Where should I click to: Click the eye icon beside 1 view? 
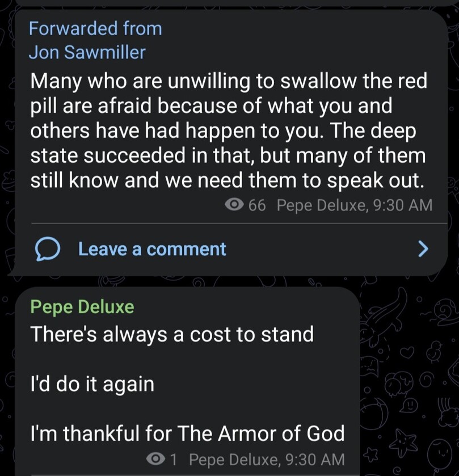tap(155, 458)
